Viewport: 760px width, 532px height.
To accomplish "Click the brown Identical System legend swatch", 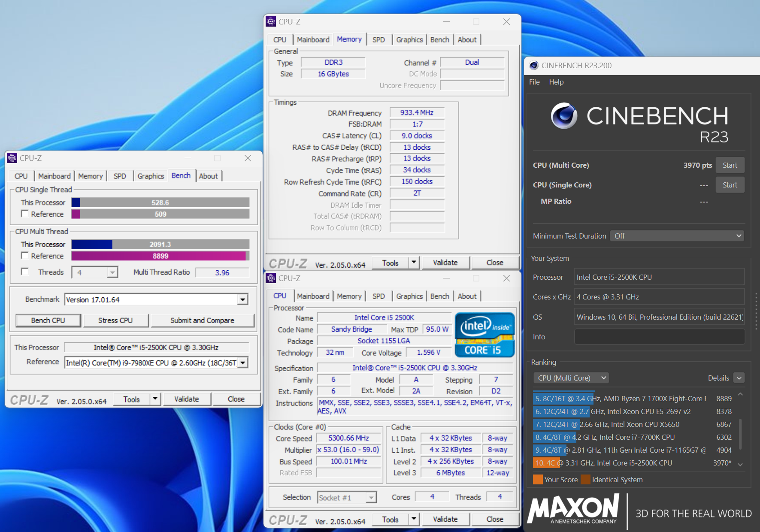I will tap(585, 479).
